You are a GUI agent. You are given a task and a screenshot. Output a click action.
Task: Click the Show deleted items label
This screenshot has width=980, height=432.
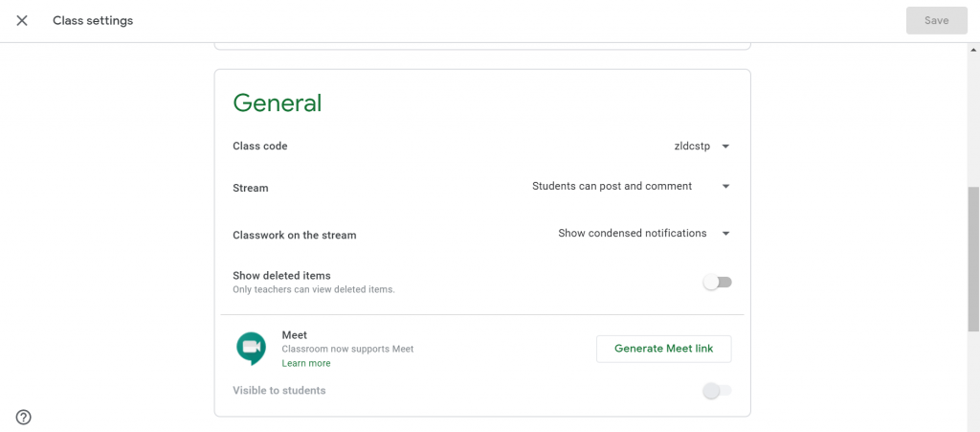point(282,275)
